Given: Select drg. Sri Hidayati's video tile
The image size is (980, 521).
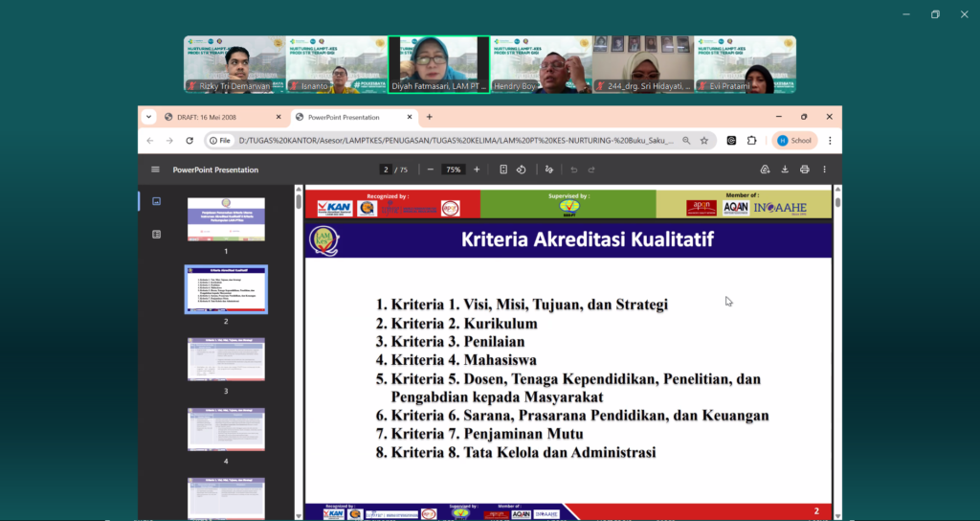Looking at the screenshot, I should tap(643, 64).
